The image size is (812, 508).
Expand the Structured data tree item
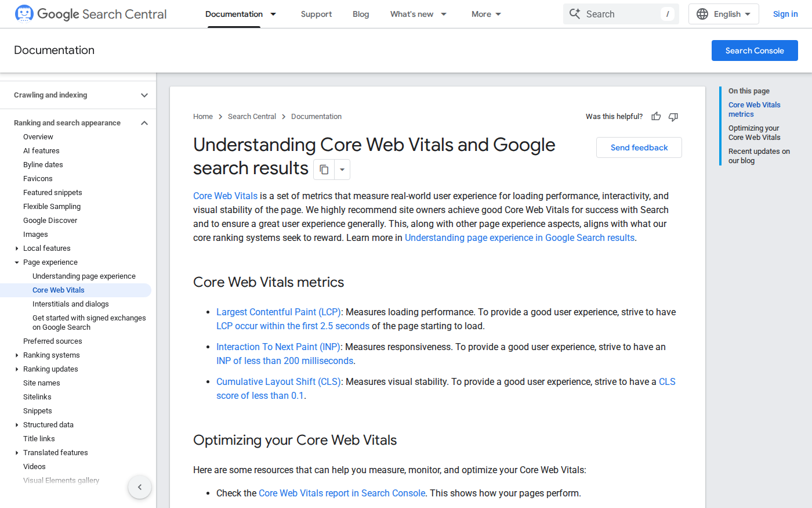point(17,425)
